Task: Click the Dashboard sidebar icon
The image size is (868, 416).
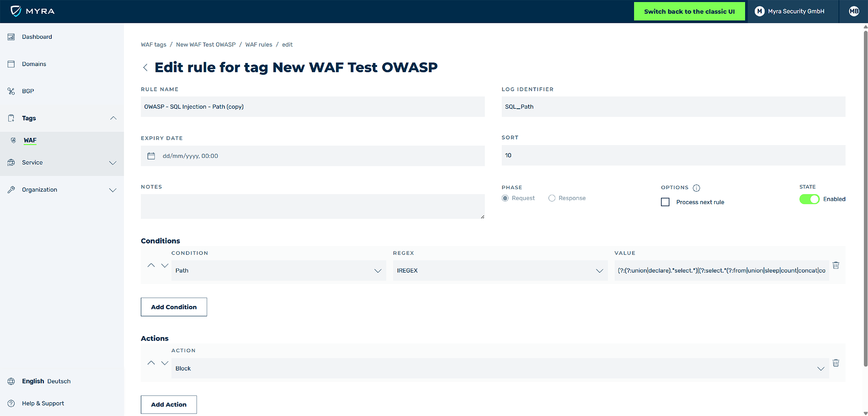Action: click(x=11, y=37)
